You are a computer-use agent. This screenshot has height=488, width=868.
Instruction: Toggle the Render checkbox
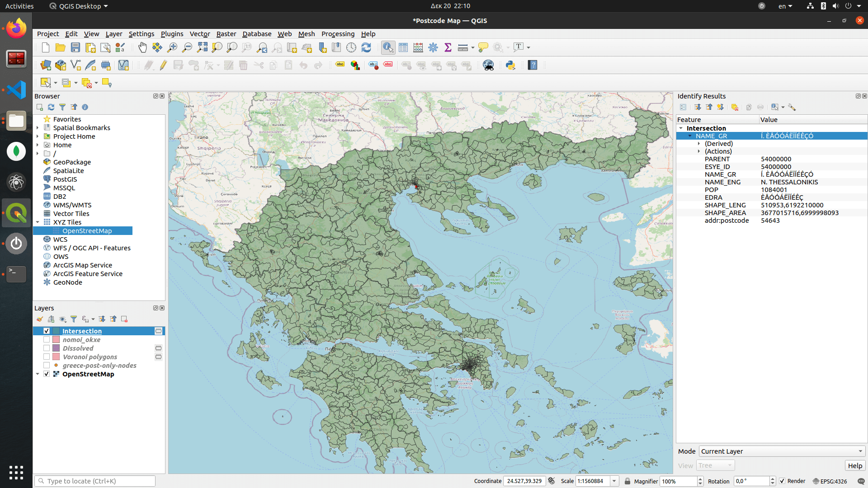782,481
